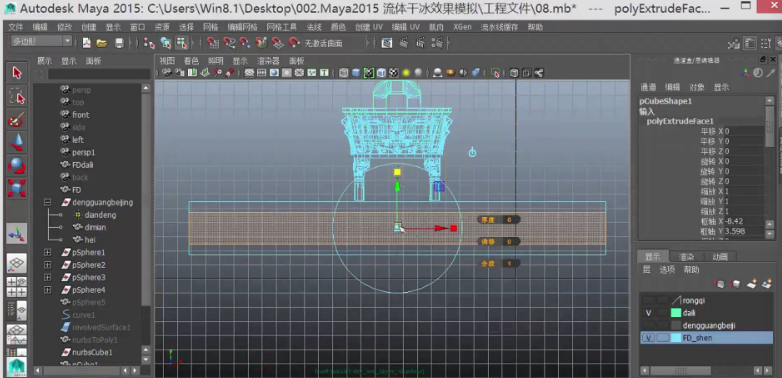Screen dimensions: 782x378
Task: Click the outliner search field
Action: tap(99, 74)
